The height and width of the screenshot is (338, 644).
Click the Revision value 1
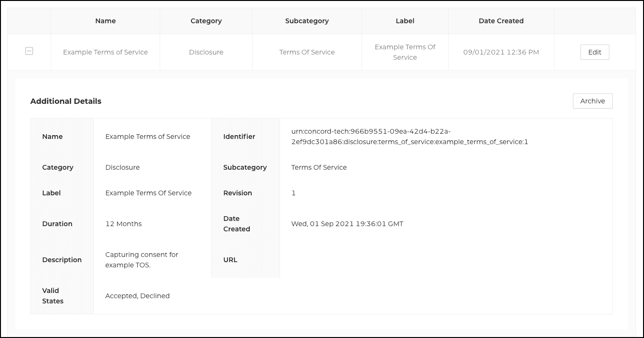click(293, 193)
